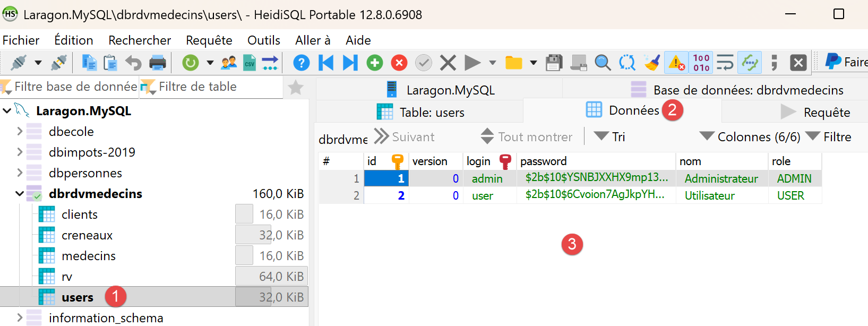Toggle the binary 100/010 display icon
The width and height of the screenshot is (868, 326).
(x=701, y=63)
